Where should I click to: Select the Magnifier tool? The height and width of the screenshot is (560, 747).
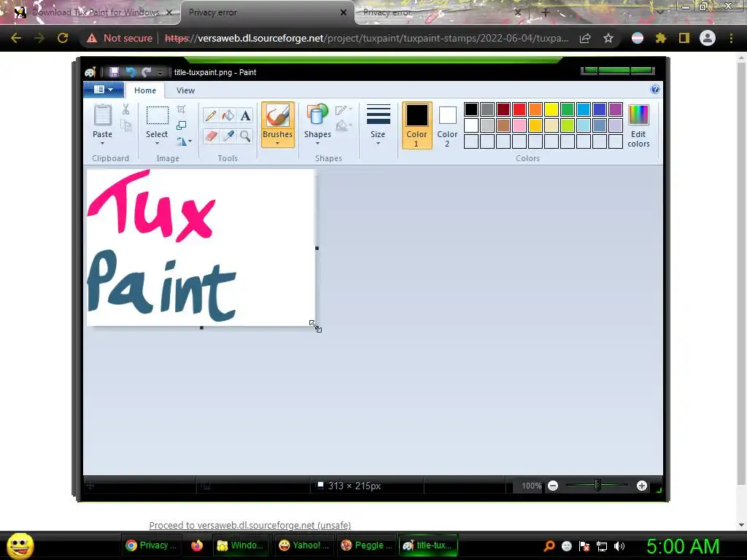pos(245,136)
